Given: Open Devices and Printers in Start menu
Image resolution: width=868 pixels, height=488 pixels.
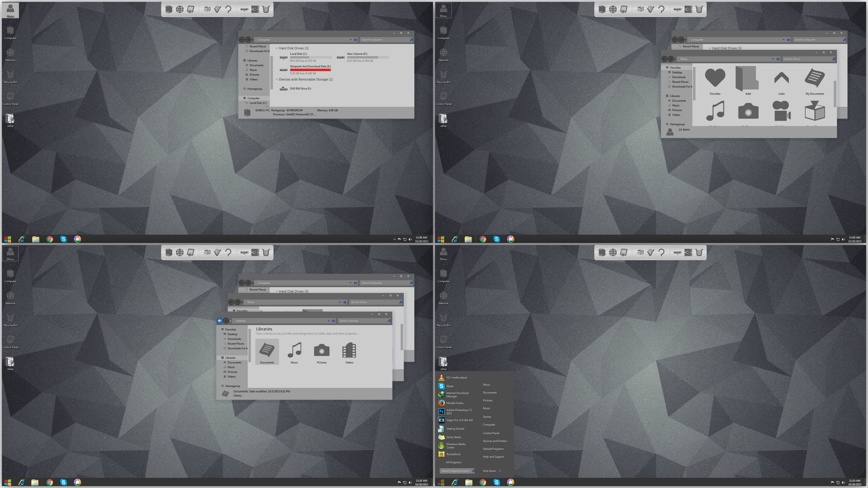Looking at the screenshot, I should pos(495,441).
